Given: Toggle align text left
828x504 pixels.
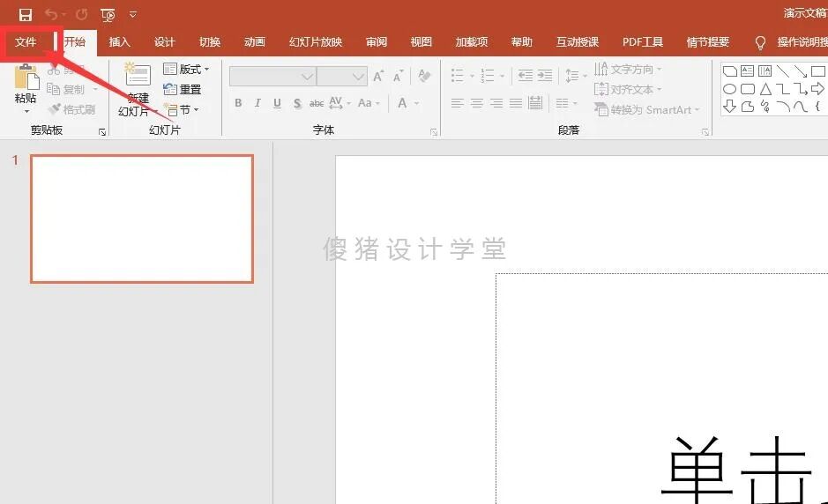Looking at the screenshot, I should (x=458, y=103).
